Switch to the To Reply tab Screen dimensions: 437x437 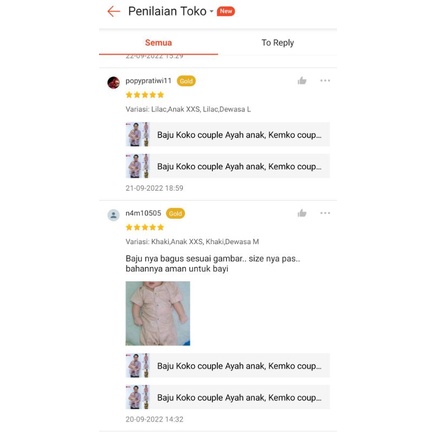click(277, 43)
